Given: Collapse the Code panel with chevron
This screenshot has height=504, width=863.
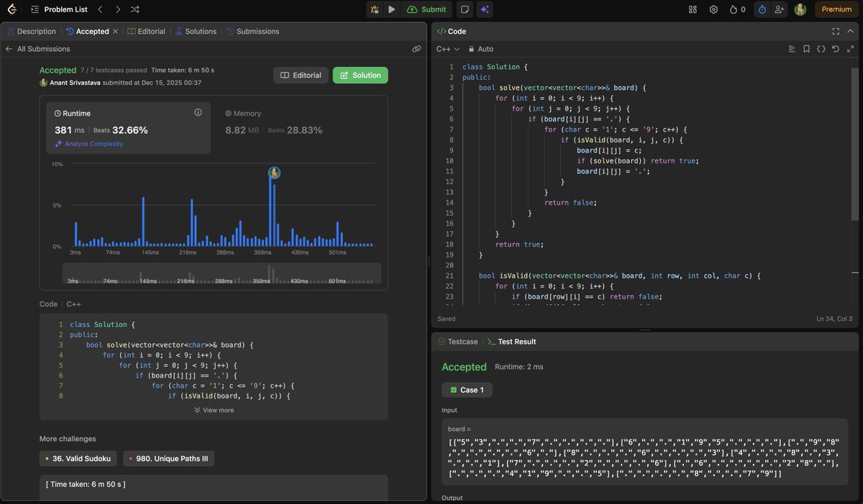Looking at the screenshot, I should click(x=850, y=32).
